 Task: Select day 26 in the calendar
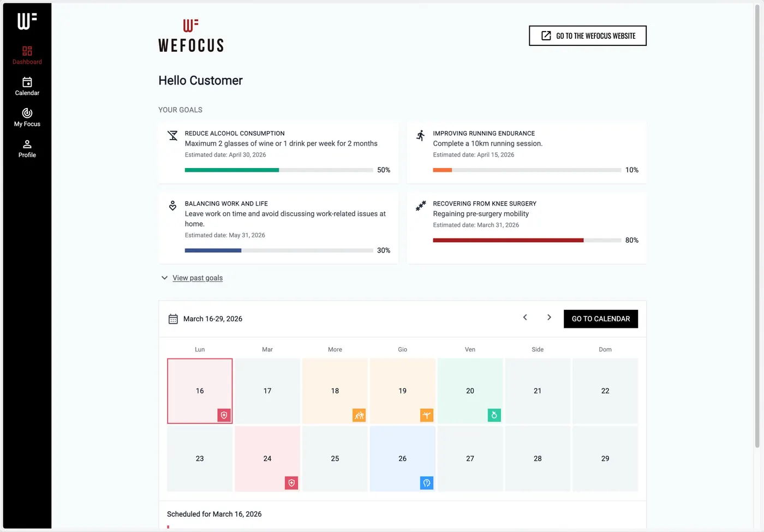(x=403, y=458)
